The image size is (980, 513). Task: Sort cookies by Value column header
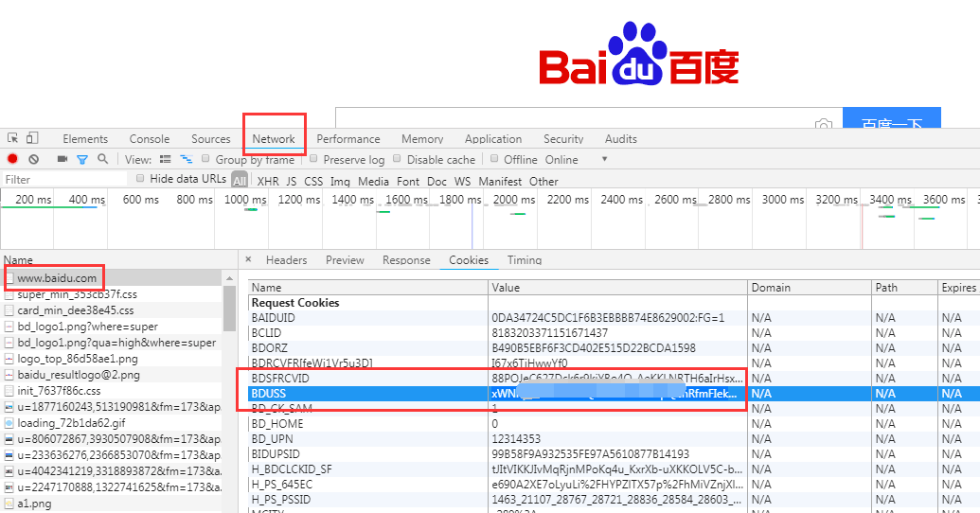click(x=617, y=288)
